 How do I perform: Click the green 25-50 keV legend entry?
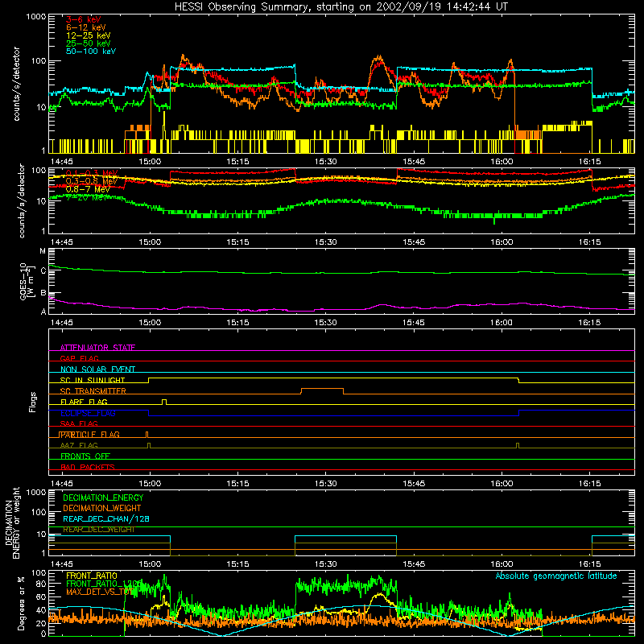(x=88, y=43)
